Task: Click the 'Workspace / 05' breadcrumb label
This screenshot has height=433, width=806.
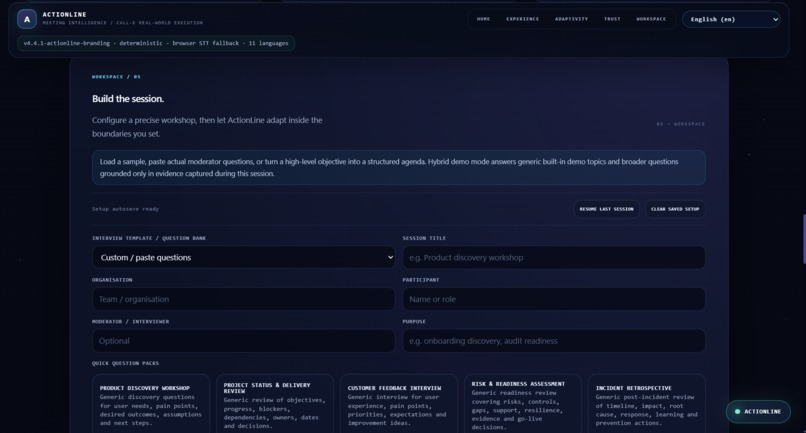Action: click(116, 77)
